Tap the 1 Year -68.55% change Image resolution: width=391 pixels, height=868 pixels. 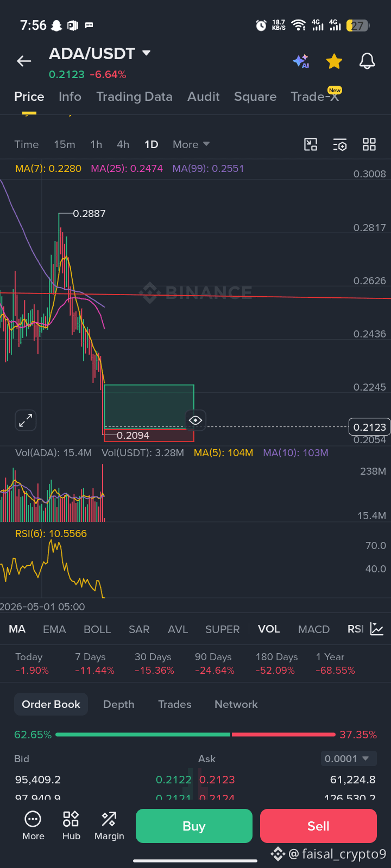(x=335, y=663)
